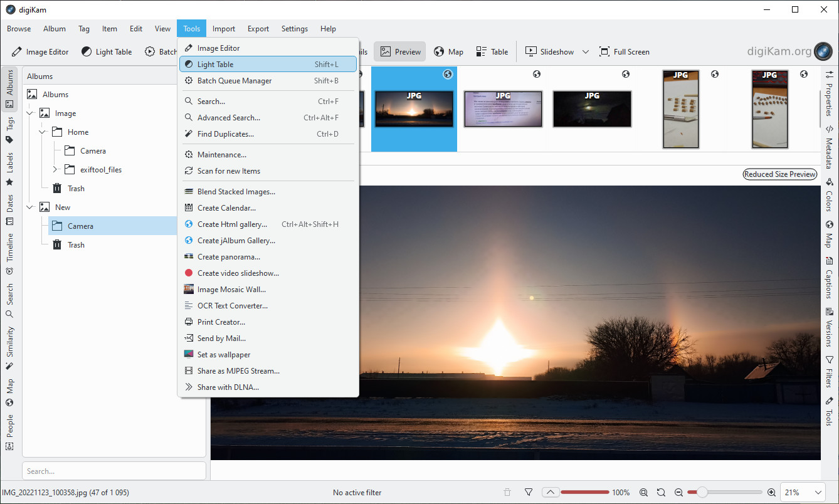Image resolution: width=839 pixels, height=504 pixels.
Task: Click the digiKam.org logo icon
Action: (822, 51)
